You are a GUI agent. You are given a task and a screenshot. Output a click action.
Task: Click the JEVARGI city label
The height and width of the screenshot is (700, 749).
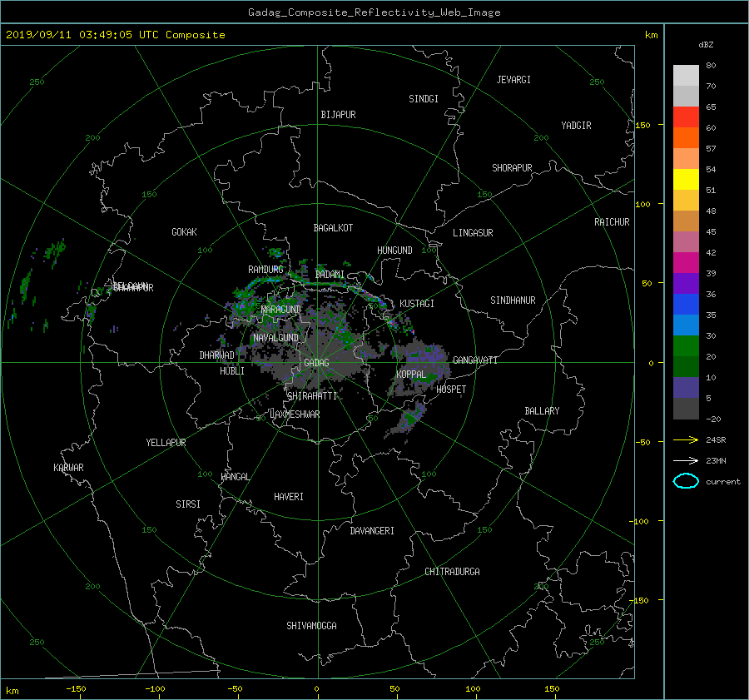(513, 80)
